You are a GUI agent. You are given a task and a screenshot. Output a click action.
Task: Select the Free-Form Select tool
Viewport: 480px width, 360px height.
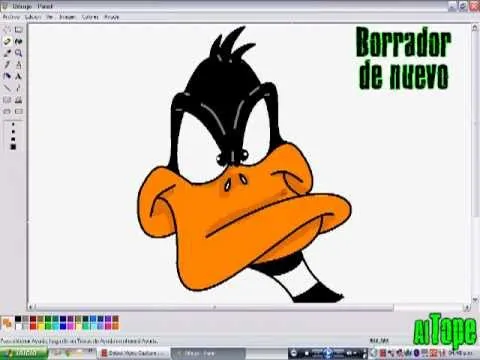click(7, 30)
